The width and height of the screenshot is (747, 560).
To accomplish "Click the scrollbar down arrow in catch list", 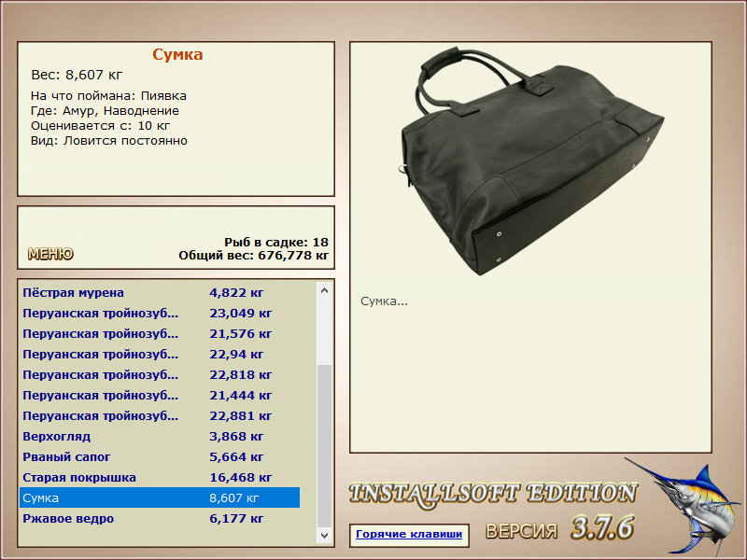I will coord(324,535).
